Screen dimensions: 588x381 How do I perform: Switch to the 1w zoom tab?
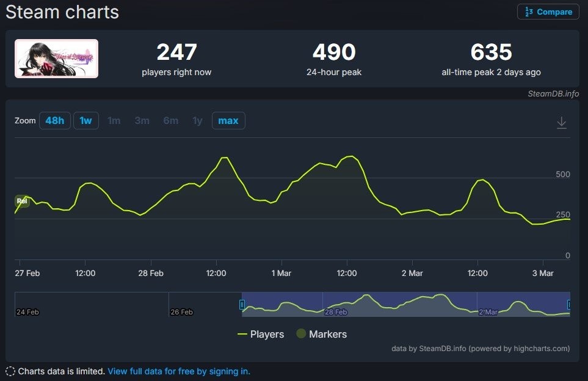85,120
